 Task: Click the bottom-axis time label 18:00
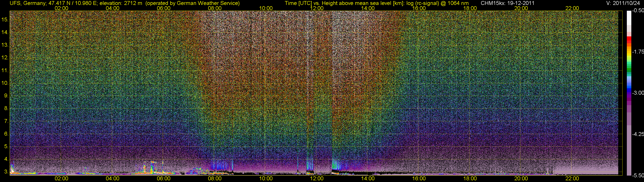(x=470, y=179)
